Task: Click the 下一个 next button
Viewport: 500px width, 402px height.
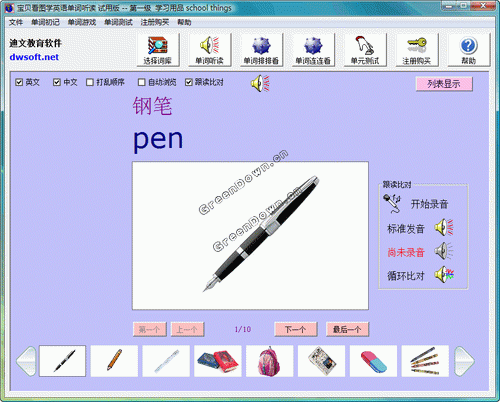Action: (295, 329)
